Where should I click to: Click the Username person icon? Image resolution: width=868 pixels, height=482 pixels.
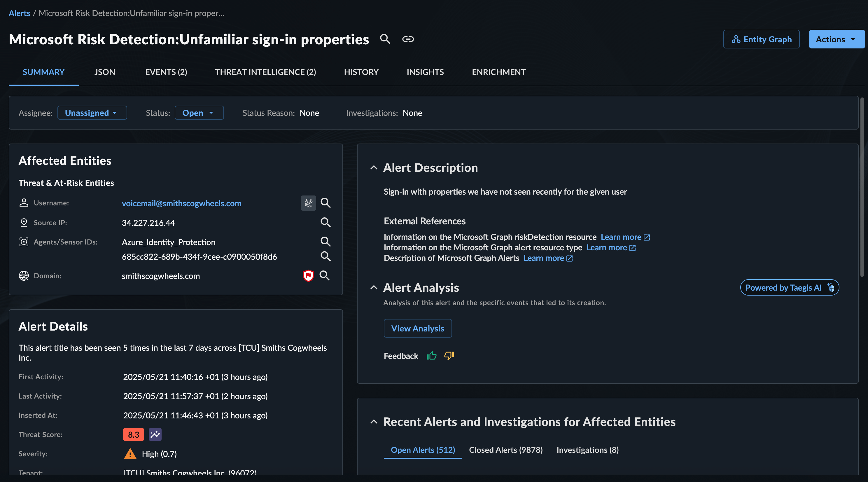pyautogui.click(x=24, y=202)
